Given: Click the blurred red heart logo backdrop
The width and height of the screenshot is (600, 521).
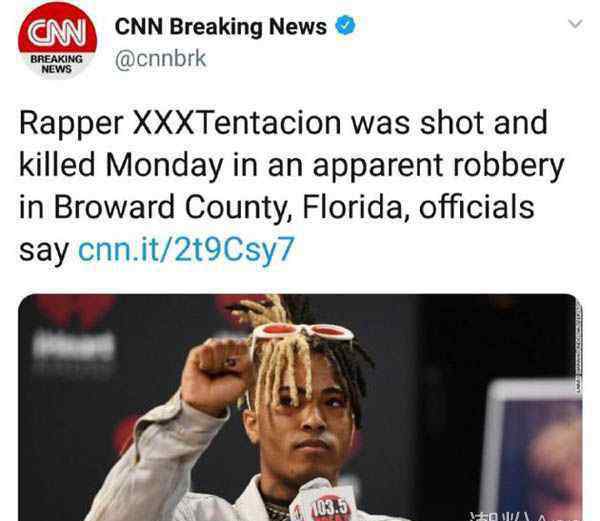Looking at the screenshot, I should (x=75, y=310).
